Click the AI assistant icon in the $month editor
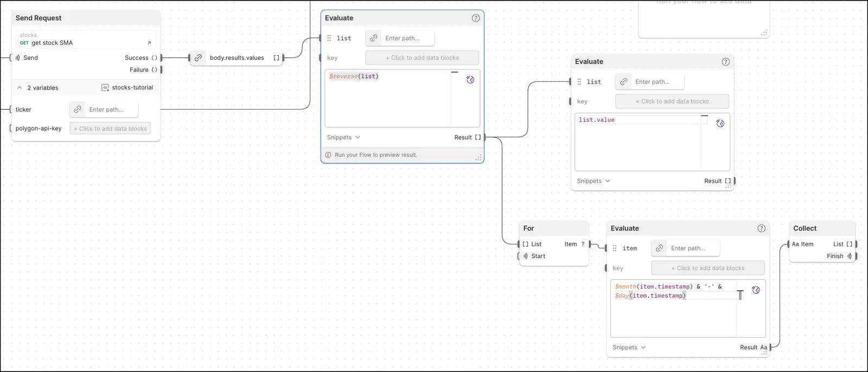 756,290
